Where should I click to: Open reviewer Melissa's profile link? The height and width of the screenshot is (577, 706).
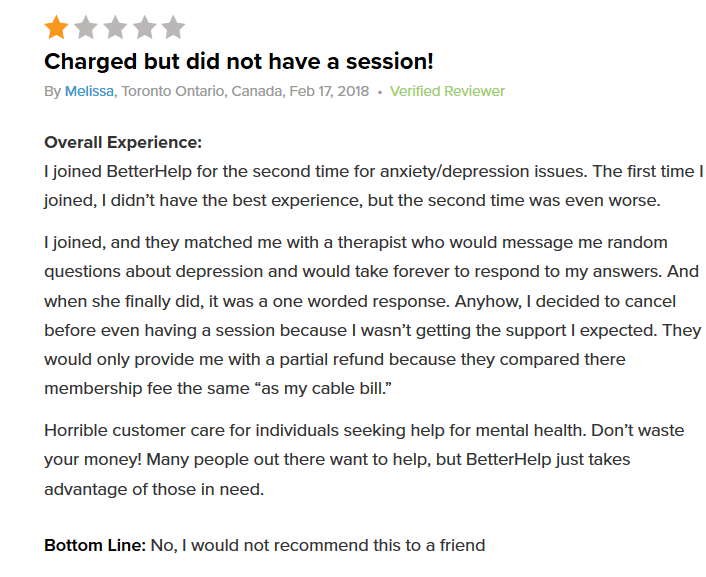[90, 91]
